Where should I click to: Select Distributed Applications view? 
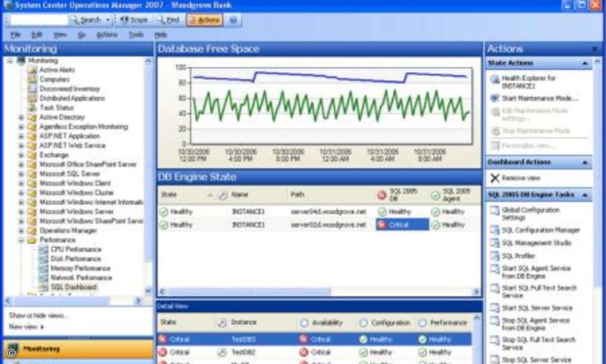72,98
